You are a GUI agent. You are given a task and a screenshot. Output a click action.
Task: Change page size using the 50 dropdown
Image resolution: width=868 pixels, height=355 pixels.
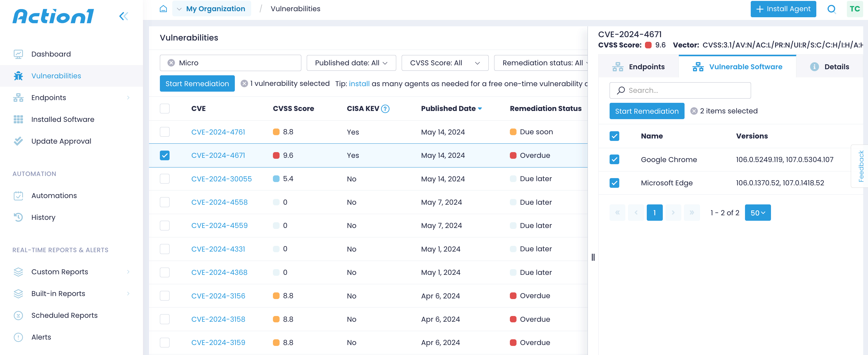(x=758, y=212)
